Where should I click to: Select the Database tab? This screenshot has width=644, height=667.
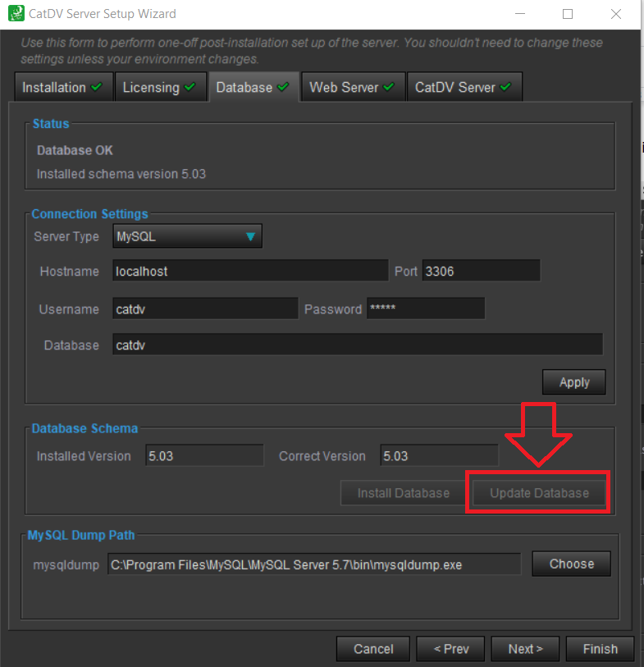pos(253,87)
